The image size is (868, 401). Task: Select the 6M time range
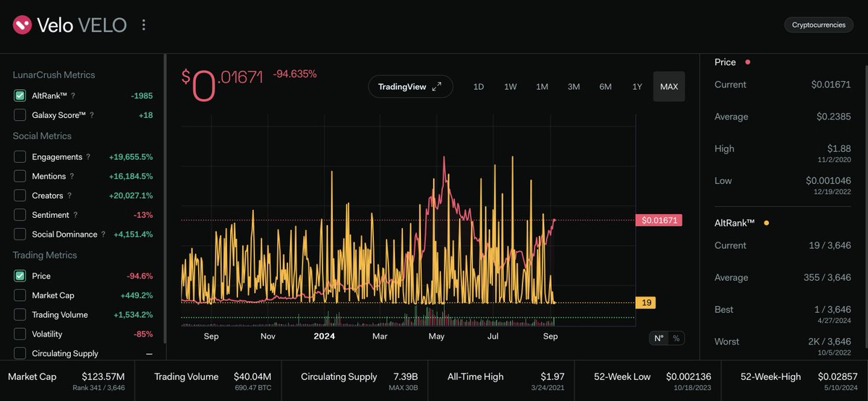pyautogui.click(x=605, y=87)
